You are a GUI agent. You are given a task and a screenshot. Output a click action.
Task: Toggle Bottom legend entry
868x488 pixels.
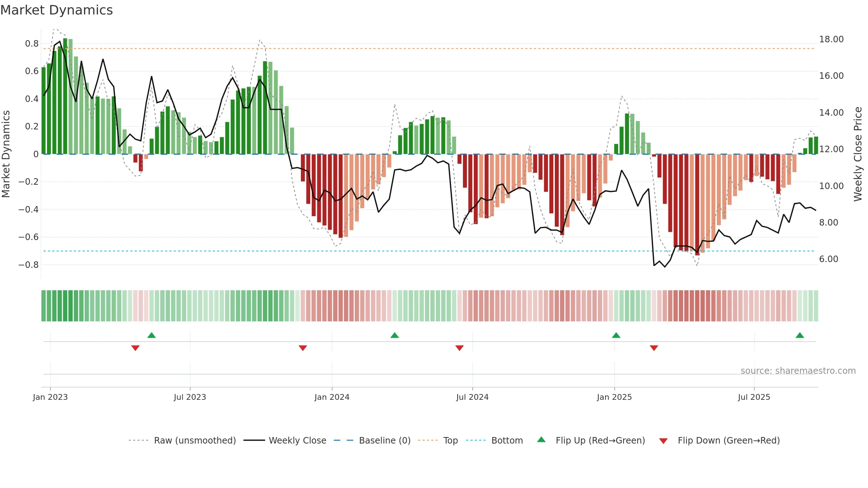[x=494, y=440]
